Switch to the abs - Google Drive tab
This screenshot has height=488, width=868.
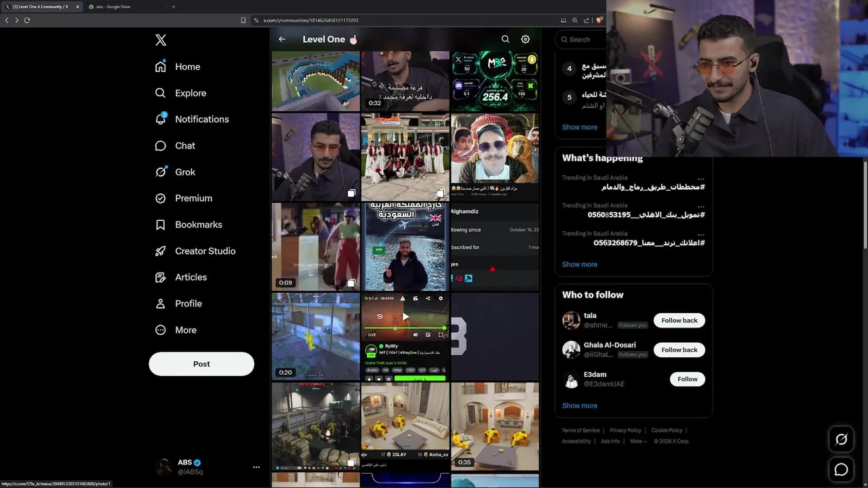click(113, 7)
